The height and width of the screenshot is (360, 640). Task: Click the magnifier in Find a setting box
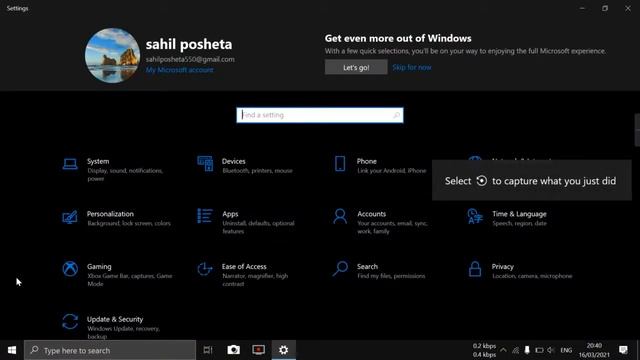point(396,116)
